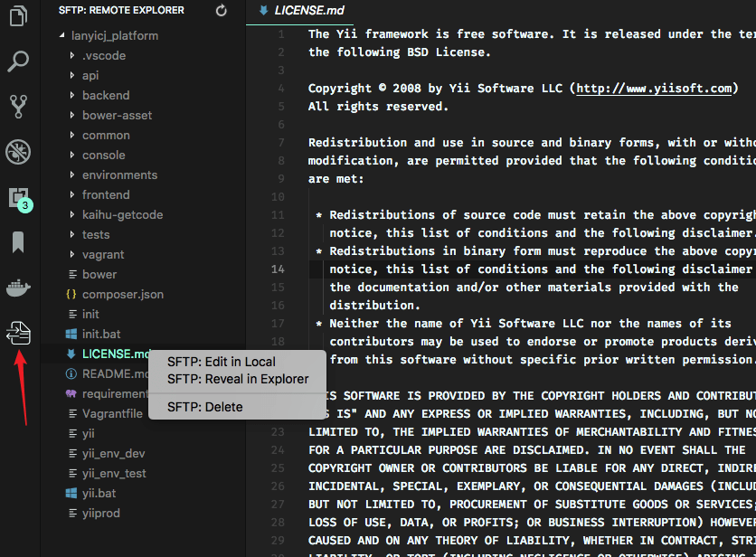Open Extensions view showing 3 updates

coord(19,197)
